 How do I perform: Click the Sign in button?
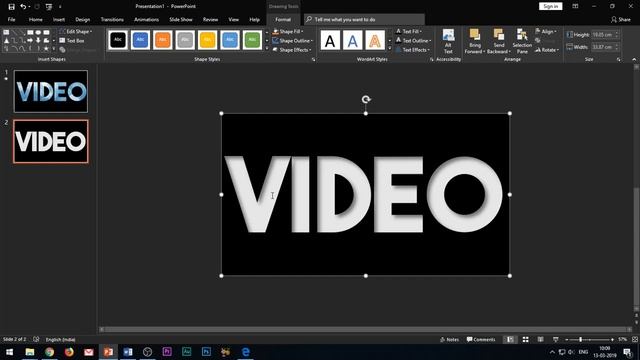[x=551, y=6]
